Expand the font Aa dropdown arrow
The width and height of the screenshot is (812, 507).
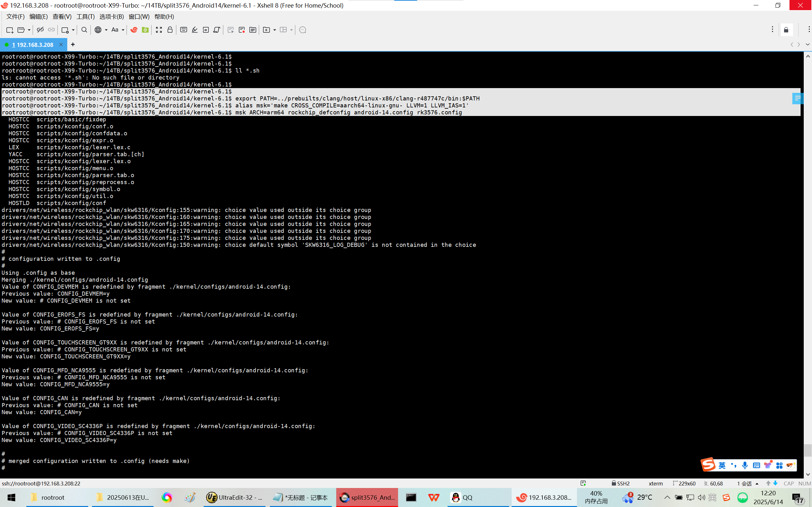[123, 30]
